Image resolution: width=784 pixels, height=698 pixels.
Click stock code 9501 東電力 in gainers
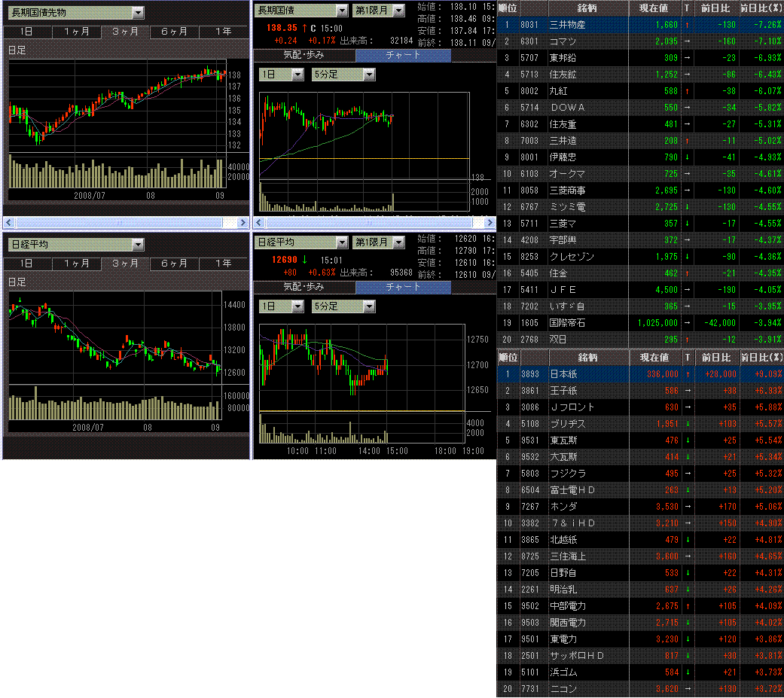tap(530, 639)
